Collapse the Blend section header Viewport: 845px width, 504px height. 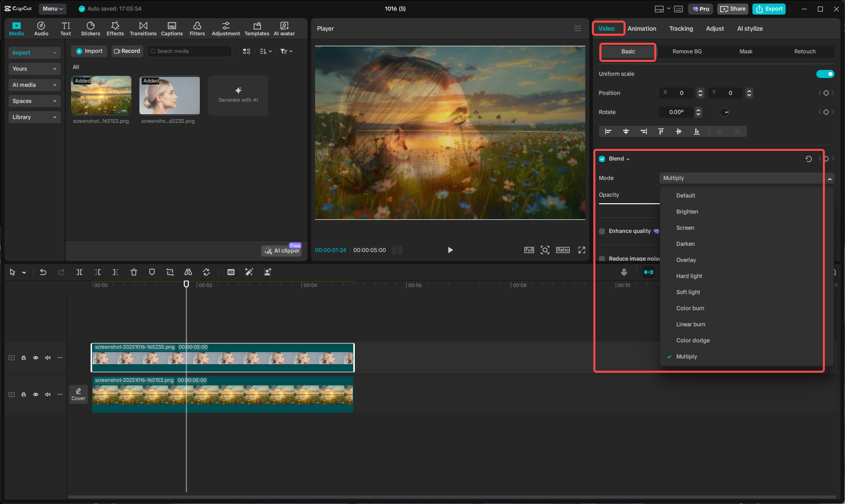pyautogui.click(x=628, y=158)
